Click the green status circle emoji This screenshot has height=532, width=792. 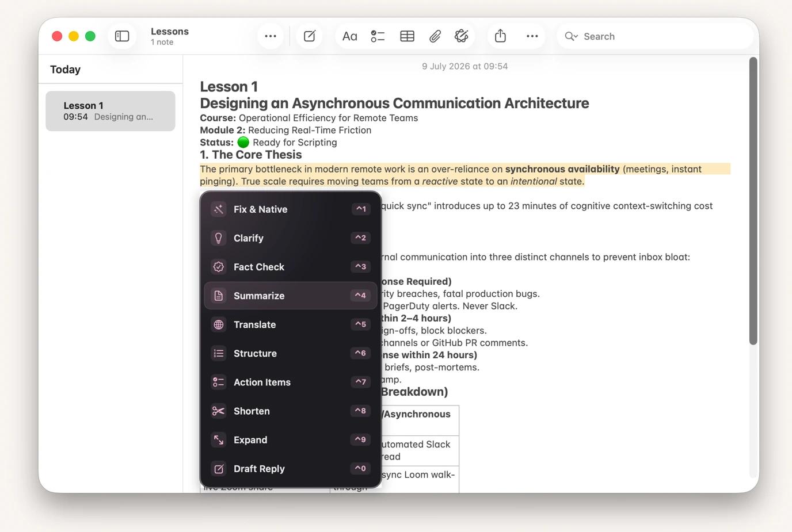(243, 142)
